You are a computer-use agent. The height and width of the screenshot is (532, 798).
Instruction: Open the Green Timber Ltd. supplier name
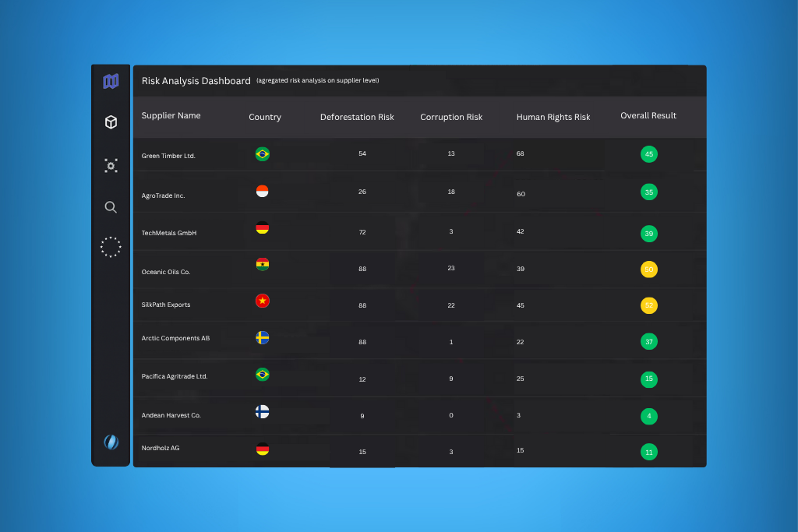click(168, 156)
